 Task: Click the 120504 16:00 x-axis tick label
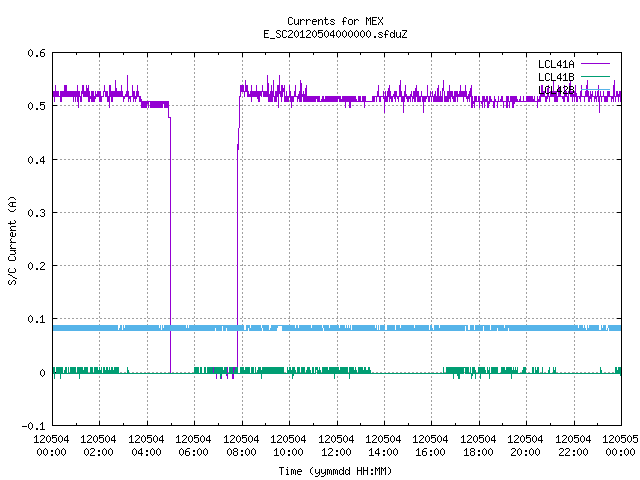pos(430,446)
